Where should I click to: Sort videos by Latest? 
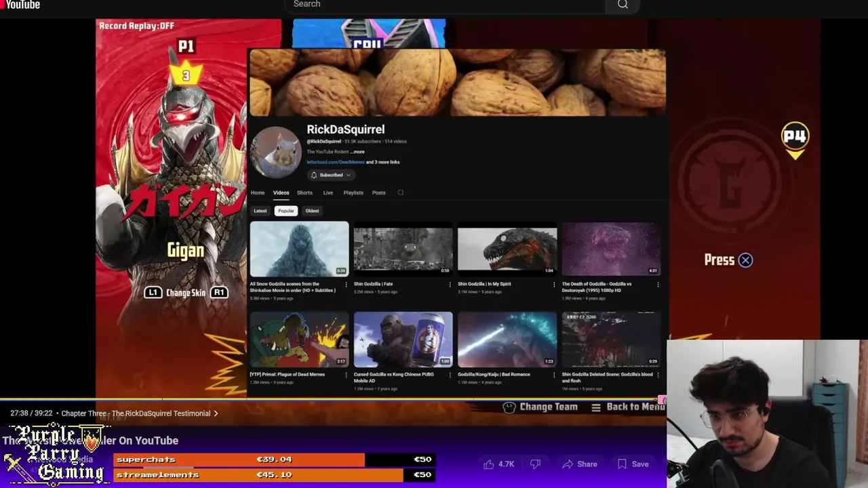pos(260,211)
